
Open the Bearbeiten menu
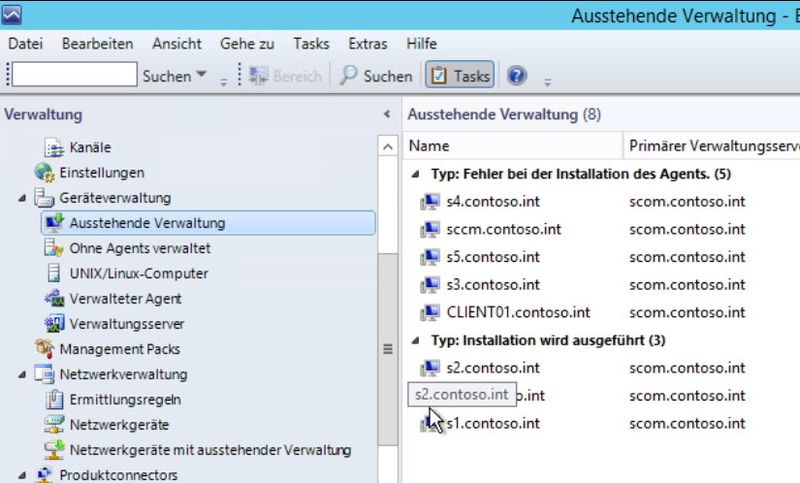[x=97, y=44]
